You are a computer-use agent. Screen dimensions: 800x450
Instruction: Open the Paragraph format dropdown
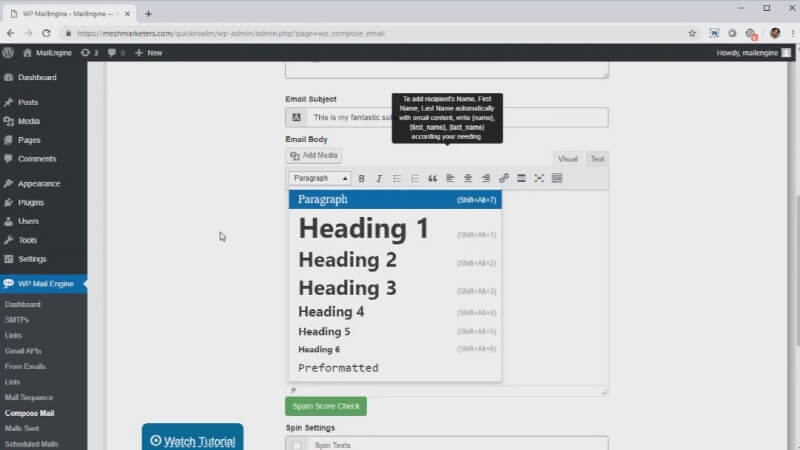point(319,179)
